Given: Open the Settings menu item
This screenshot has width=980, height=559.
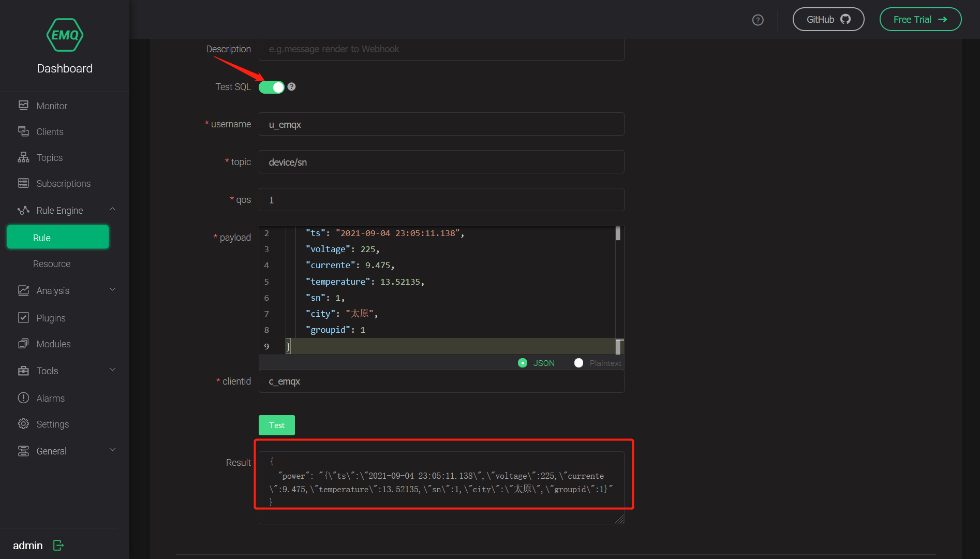Looking at the screenshot, I should pos(65,424).
